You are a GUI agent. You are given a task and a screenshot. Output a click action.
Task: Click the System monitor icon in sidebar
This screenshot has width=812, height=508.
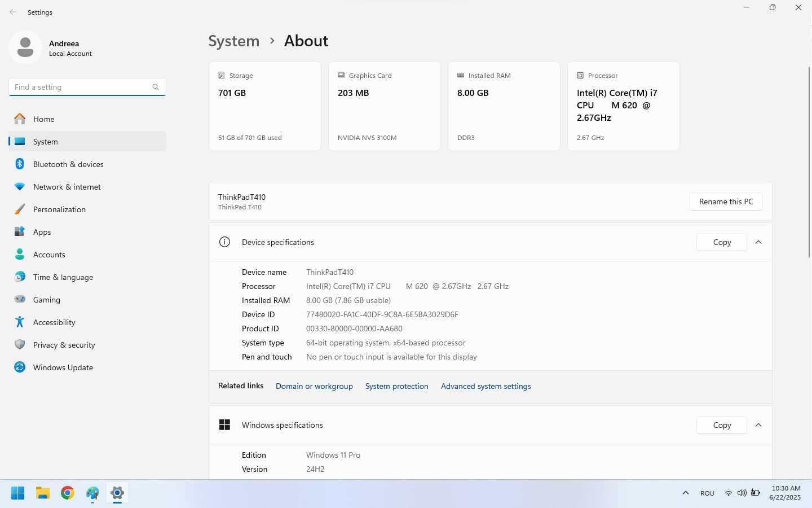(20, 142)
